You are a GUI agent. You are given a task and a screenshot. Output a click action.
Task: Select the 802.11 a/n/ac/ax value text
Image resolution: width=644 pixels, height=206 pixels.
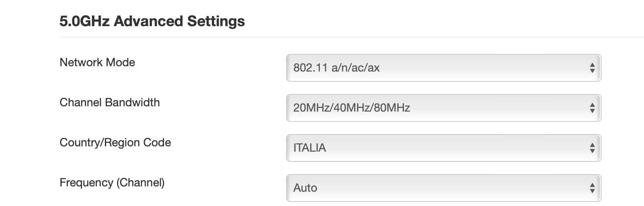pos(336,68)
